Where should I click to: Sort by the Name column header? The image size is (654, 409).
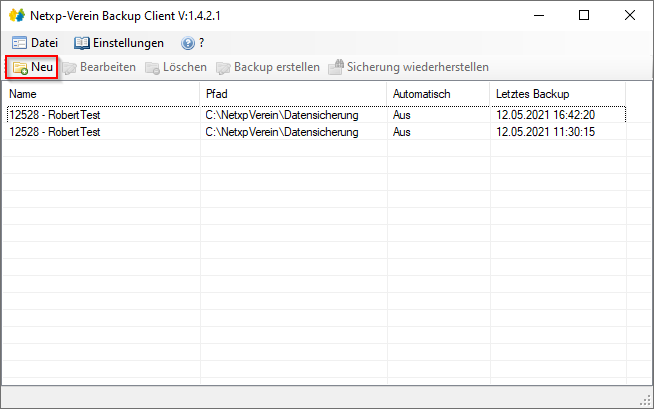(101, 94)
